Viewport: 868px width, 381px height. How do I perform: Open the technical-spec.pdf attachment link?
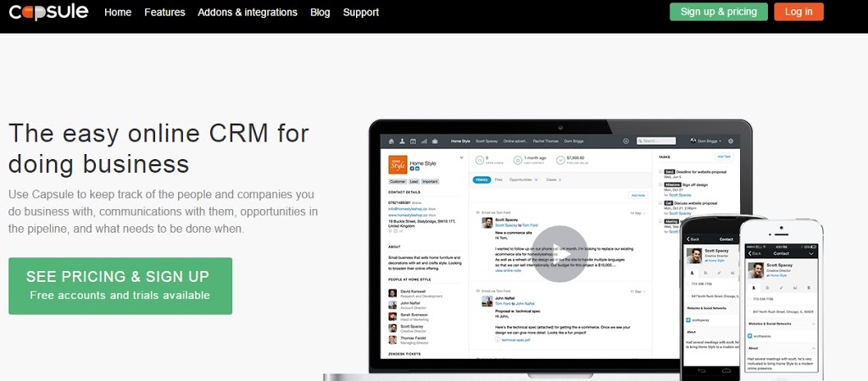point(515,340)
